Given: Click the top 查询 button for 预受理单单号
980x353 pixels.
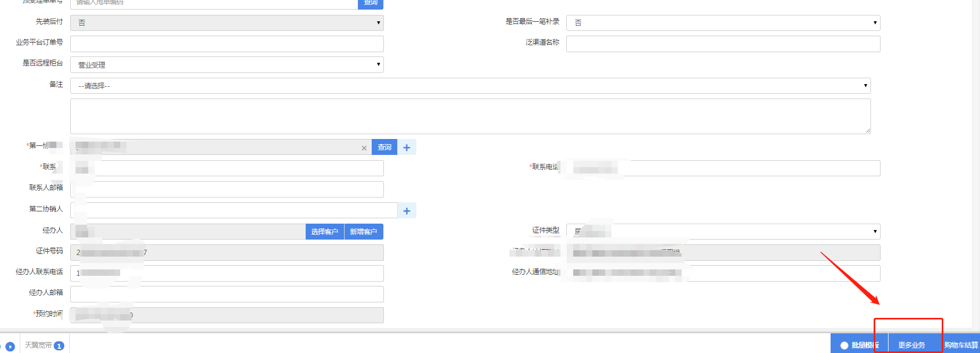Looking at the screenshot, I should pos(371,3).
